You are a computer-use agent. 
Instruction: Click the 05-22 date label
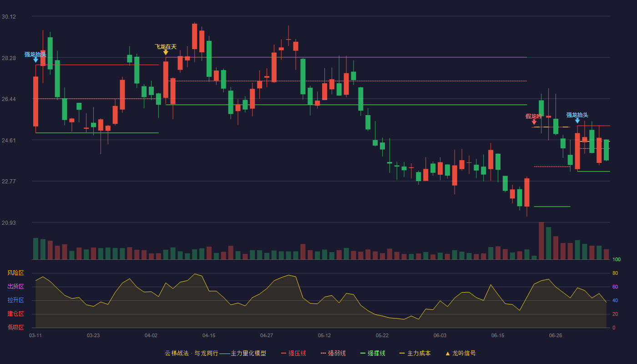pos(382,335)
